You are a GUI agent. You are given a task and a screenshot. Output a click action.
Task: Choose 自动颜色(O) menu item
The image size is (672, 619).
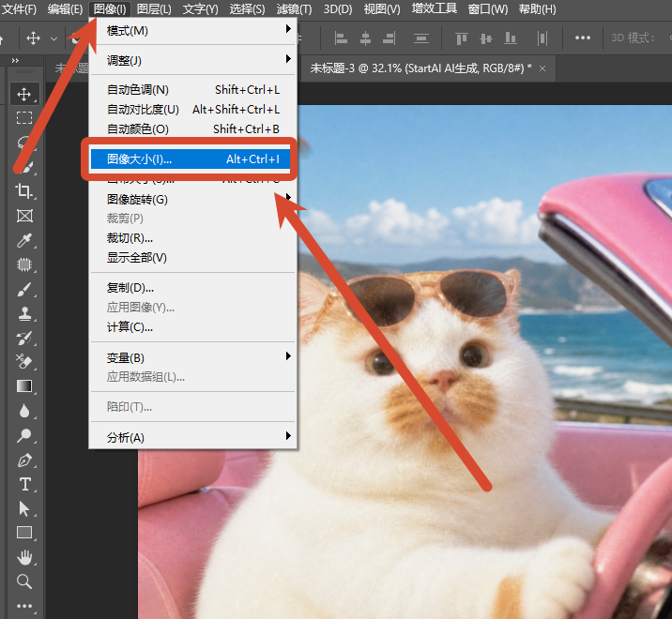point(192,129)
